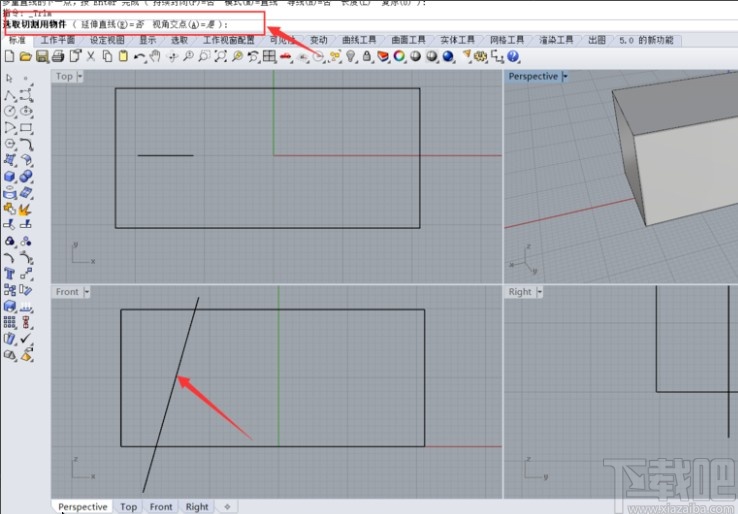738x514 pixels.
Task: Click the Undo arrow icon
Action: click(139, 57)
